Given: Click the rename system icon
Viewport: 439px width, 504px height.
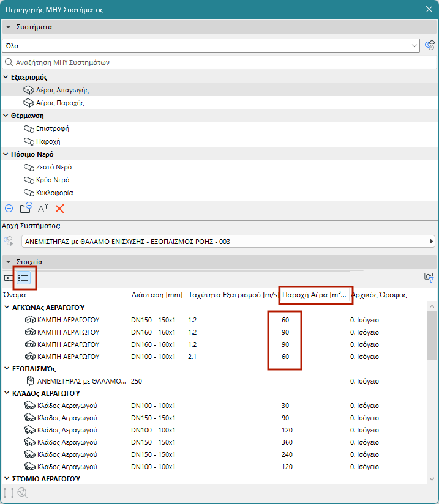Looking at the screenshot, I should point(43,209).
